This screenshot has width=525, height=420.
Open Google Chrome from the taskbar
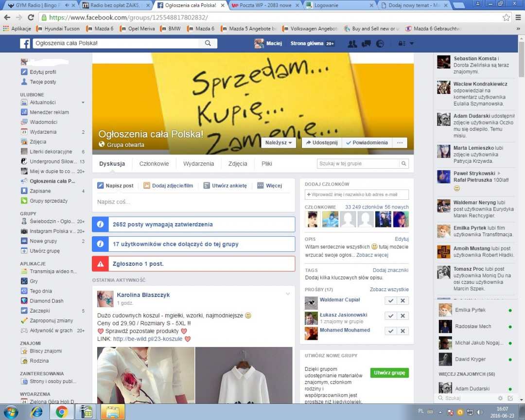(x=61, y=412)
